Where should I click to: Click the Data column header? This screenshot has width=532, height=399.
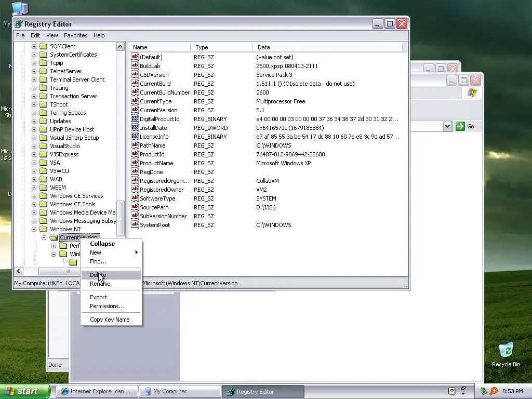tap(327, 47)
